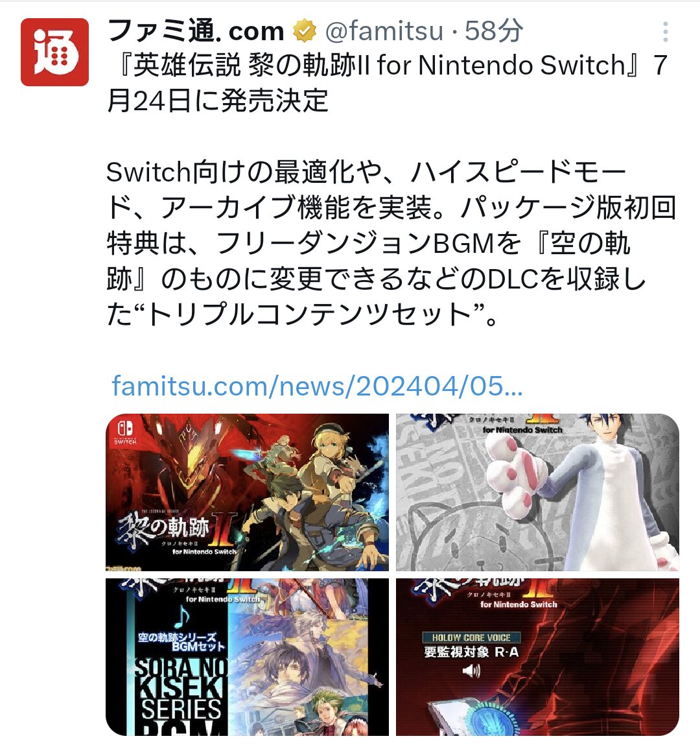Viewport: 700px width, 756px height.
Task: View the Kuro no Kiseki II key art image
Action: 248,492
